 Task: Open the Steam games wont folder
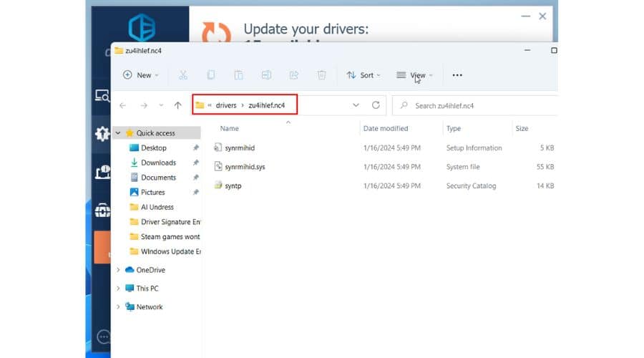coord(165,236)
